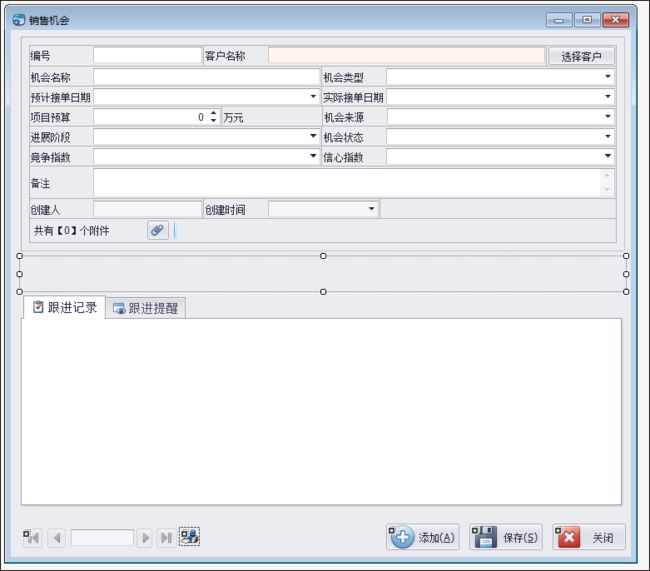Expand the 进展阶段 dropdown
The height and width of the screenshot is (571, 650).
pos(313,136)
